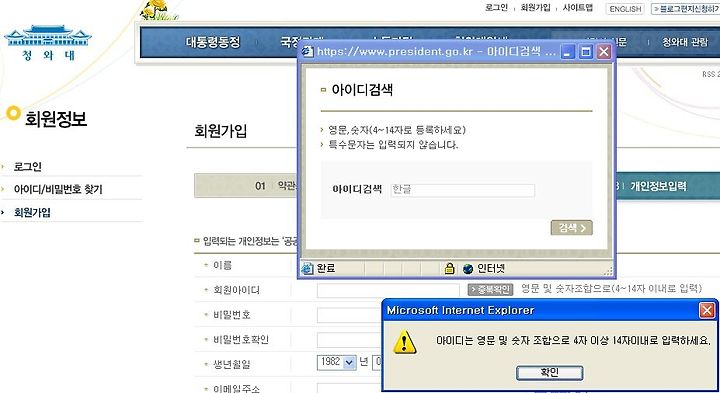Click the 블로그편지신청하기 button
Image resolution: width=720 pixels, height=393 pixels.
(686, 9)
